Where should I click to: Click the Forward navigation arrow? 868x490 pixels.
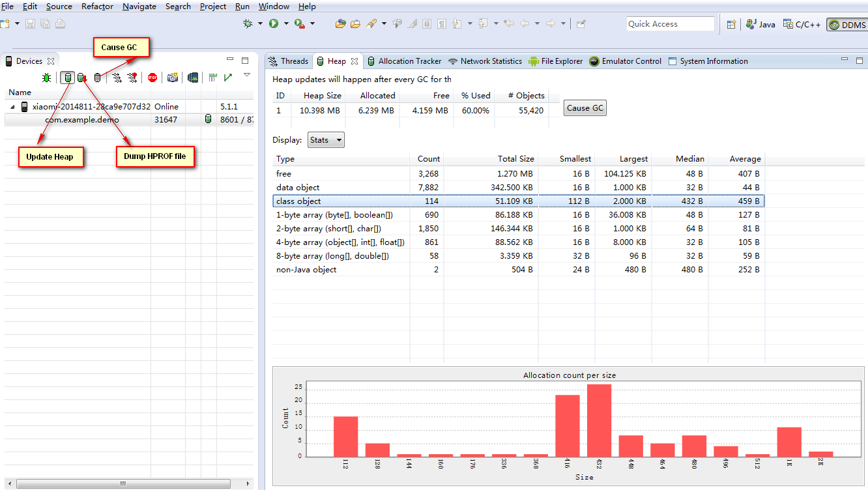551,23
